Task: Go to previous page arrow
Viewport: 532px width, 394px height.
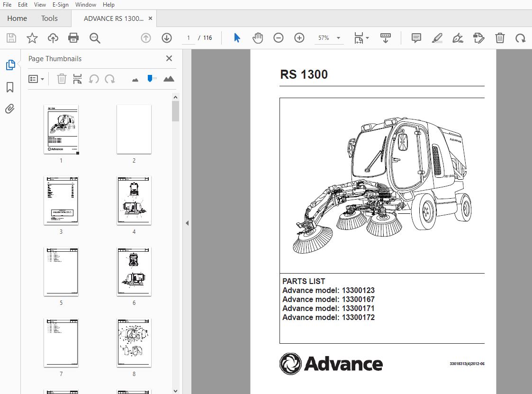Action: tap(146, 38)
